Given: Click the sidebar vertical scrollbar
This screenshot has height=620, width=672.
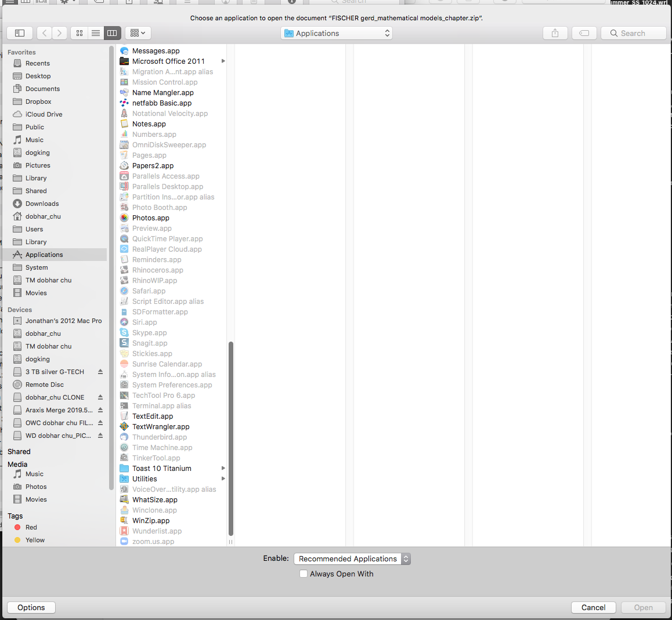Looking at the screenshot, I should point(111,268).
